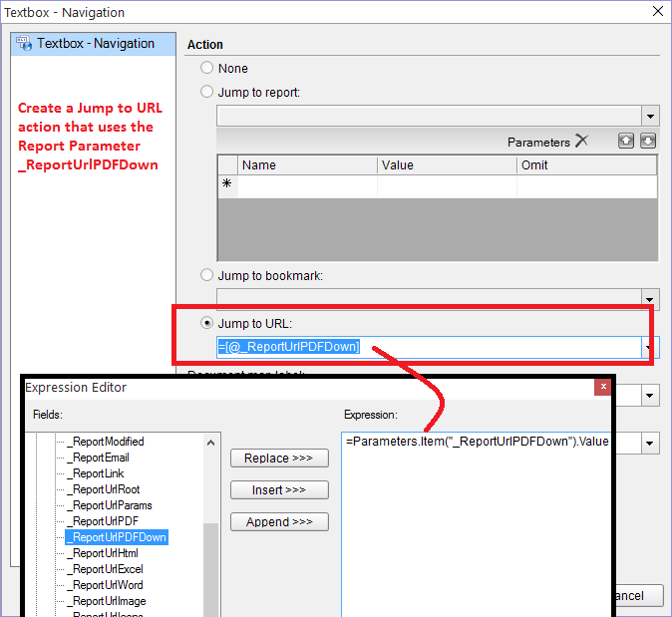Open the Jump to report dropdown

tap(650, 116)
